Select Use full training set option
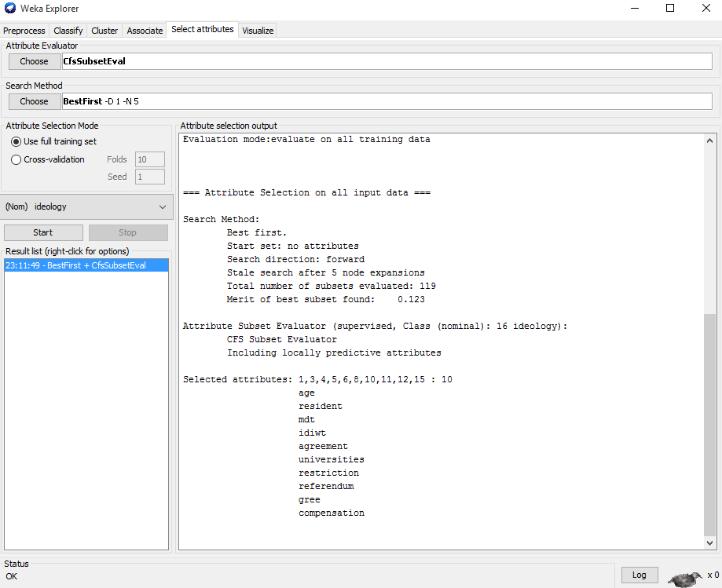The image size is (722, 588). pyautogui.click(x=53, y=142)
